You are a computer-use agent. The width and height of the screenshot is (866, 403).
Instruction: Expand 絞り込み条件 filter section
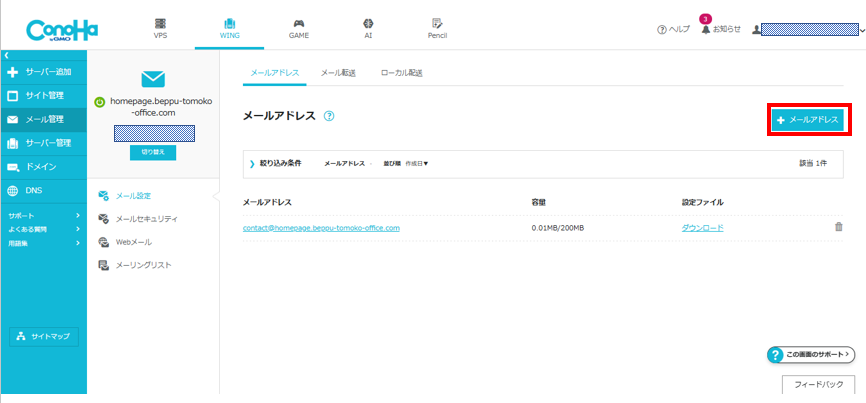(276, 163)
